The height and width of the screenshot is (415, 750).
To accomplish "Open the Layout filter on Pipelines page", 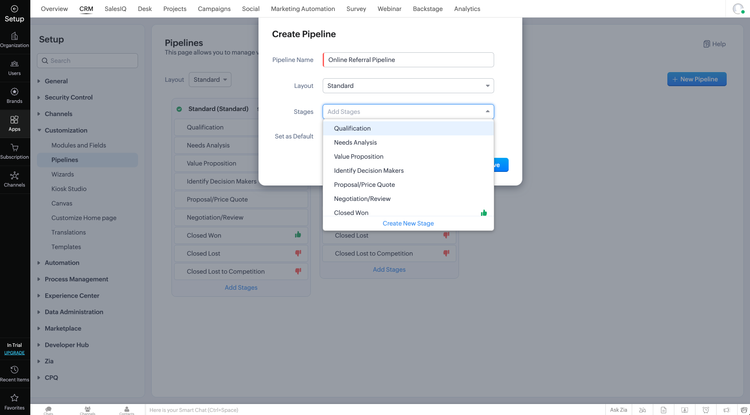I will pyautogui.click(x=210, y=80).
